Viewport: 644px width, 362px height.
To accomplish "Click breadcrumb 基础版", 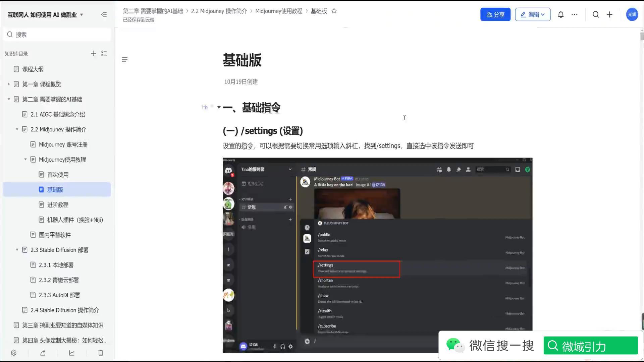I will pyautogui.click(x=319, y=11).
